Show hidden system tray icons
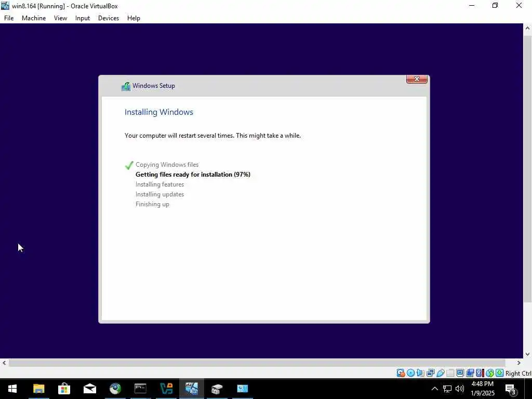Screen dimensions: 532x399 434,389
